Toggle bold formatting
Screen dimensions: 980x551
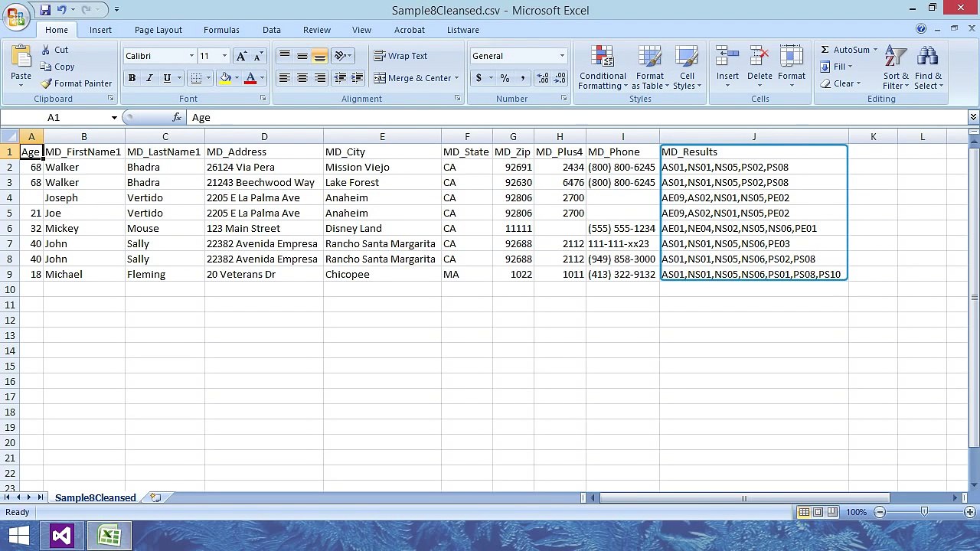coord(132,78)
